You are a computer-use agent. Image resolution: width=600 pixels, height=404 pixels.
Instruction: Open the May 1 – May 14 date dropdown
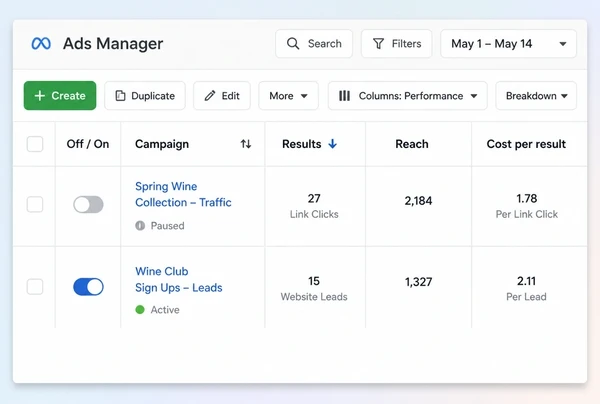[508, 44]
